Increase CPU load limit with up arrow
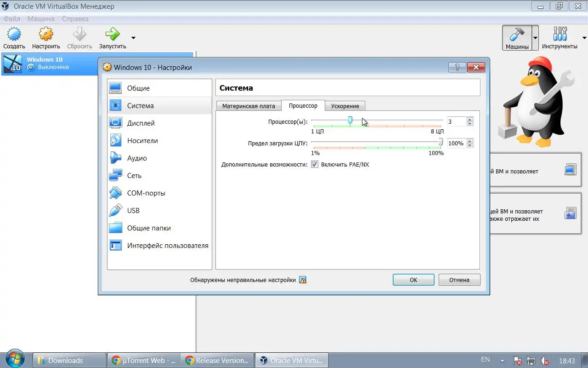 coord(469,141)
